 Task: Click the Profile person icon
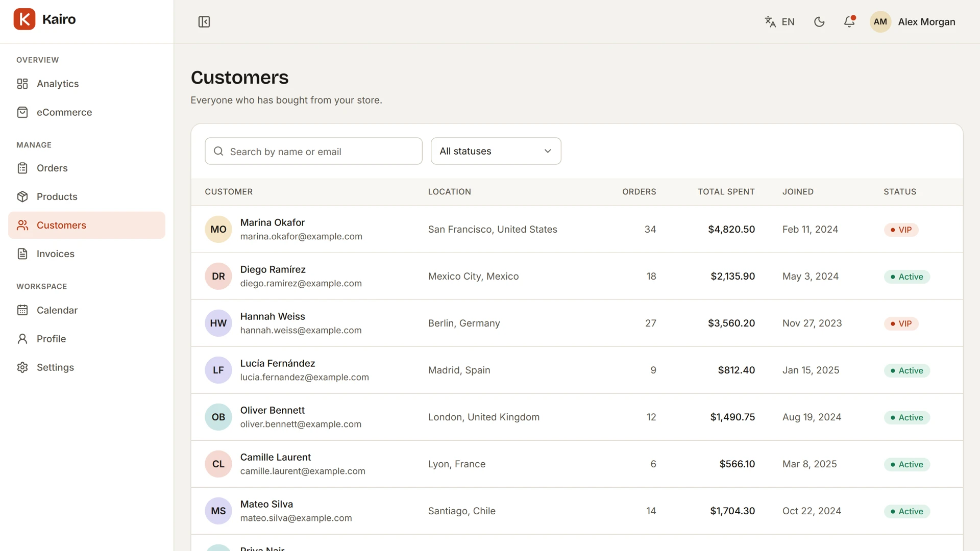(22, 339)
